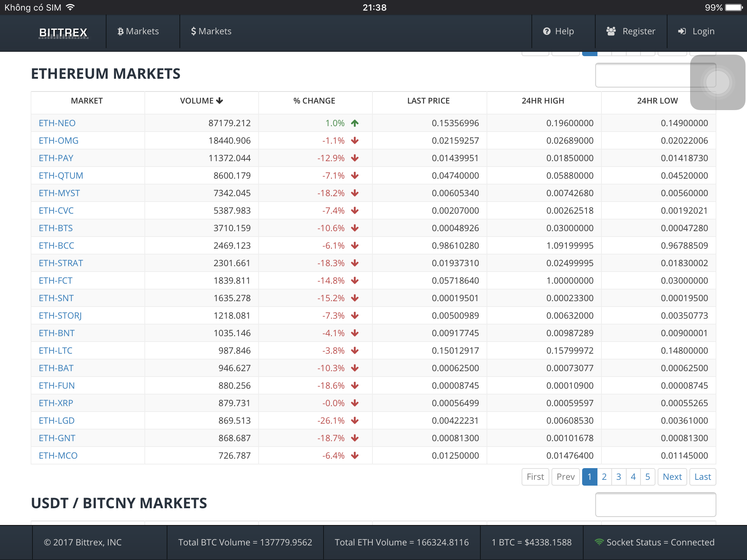Open the ETH-BAT market
Image resolution: width=747 pixels, height=560 pixels.
(x=56, y=368)
